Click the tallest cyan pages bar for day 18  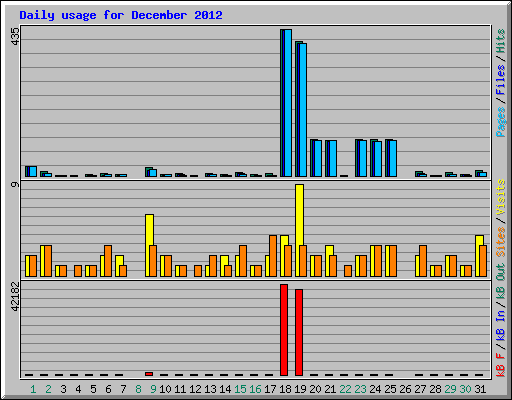tap(288, 103)
